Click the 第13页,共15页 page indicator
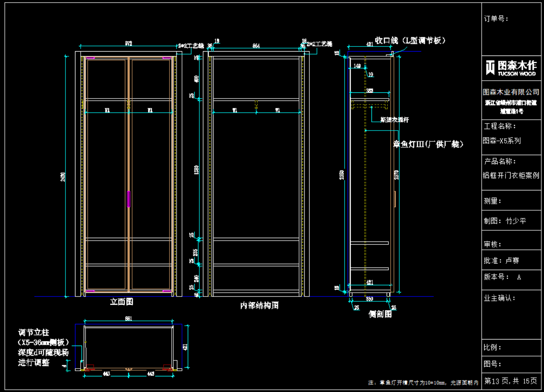Screen dimensions: 544x392 coord(510,381)
